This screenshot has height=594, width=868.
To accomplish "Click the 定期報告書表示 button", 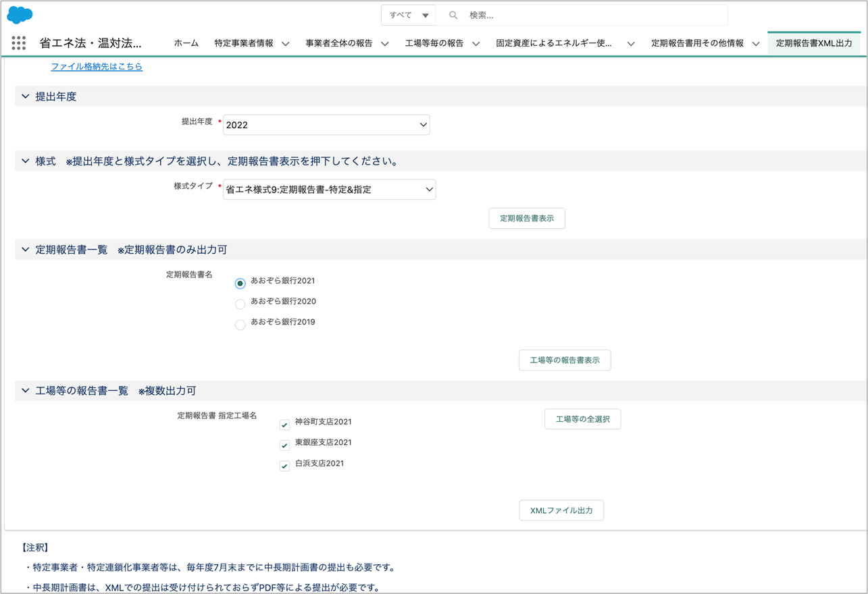I will point(527,219).
